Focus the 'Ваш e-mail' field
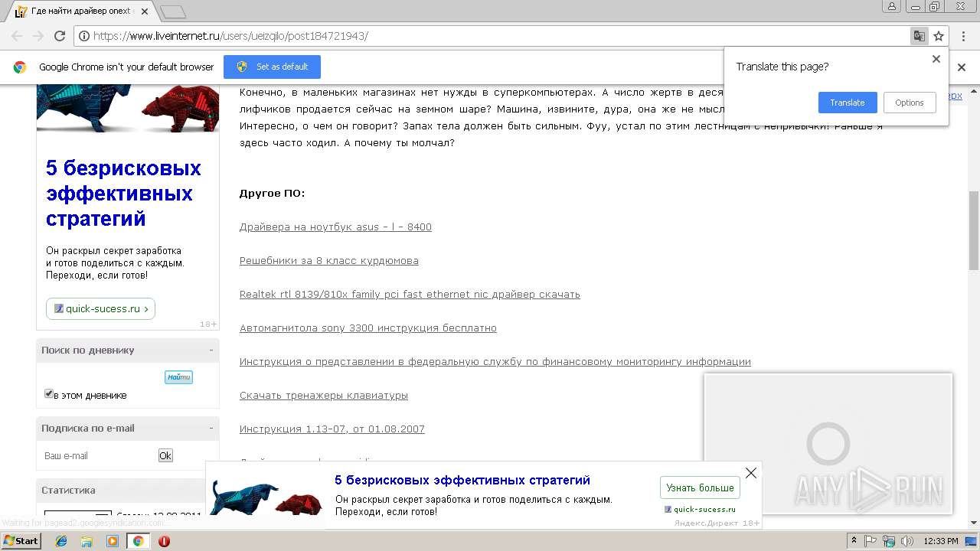The width and height of the screenshot is (980, 551). pos(98,455)
